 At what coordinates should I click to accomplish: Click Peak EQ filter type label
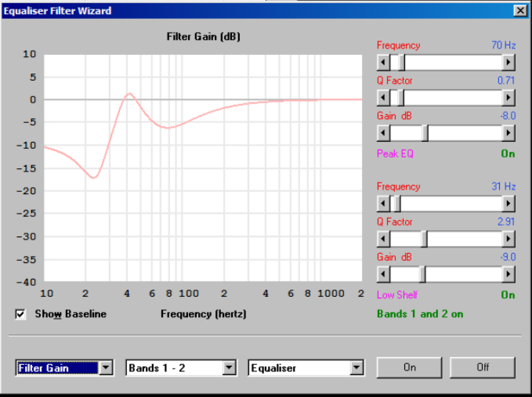[x=395, y=154]
